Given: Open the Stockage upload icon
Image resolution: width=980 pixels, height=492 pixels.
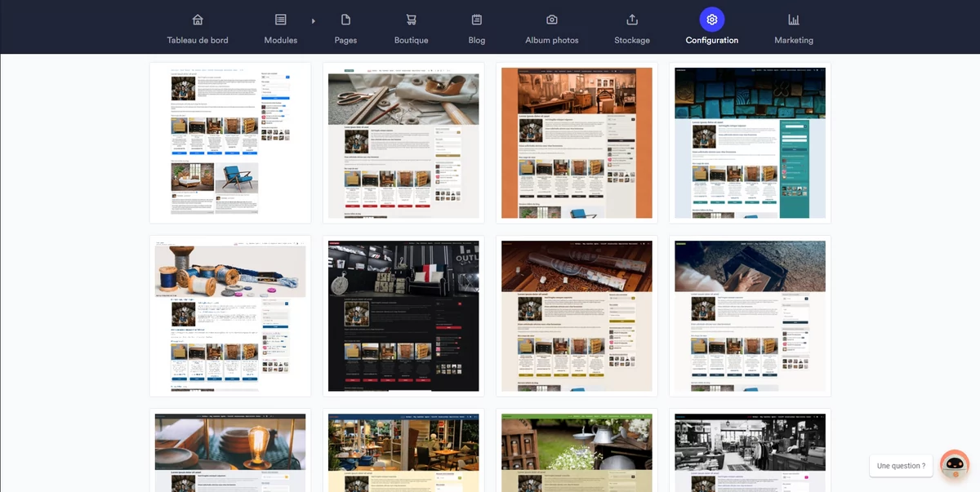Looking at the screenshot, I should (x=632, y=20).
